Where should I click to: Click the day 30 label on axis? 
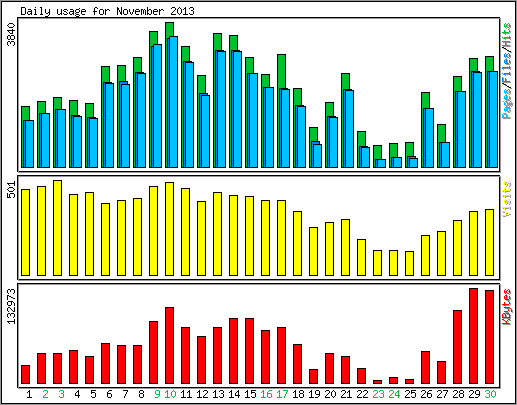490,394
